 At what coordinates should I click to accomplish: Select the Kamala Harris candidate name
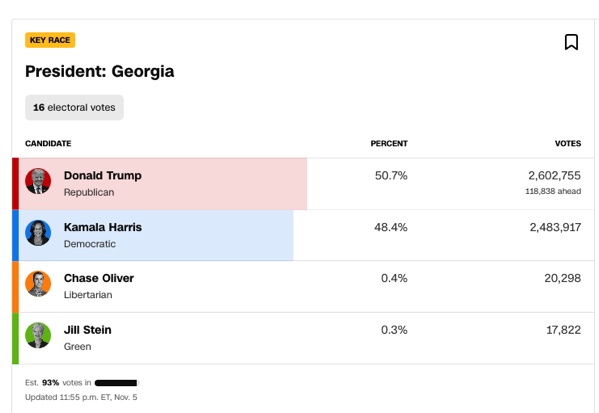coord(103,227)
